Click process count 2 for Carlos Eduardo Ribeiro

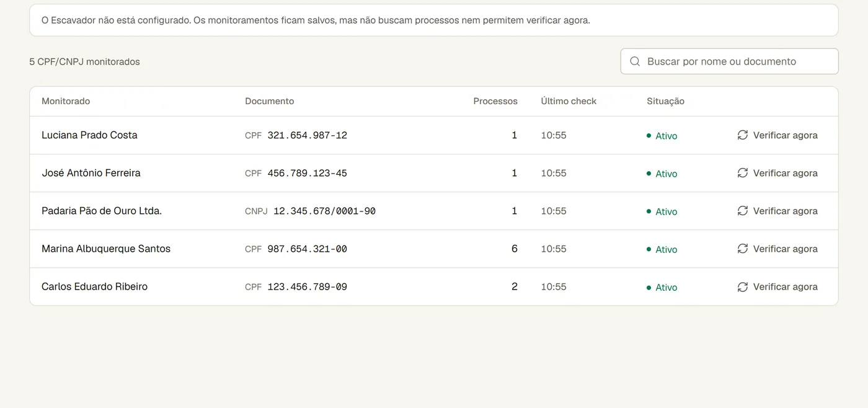coord(514,286)
